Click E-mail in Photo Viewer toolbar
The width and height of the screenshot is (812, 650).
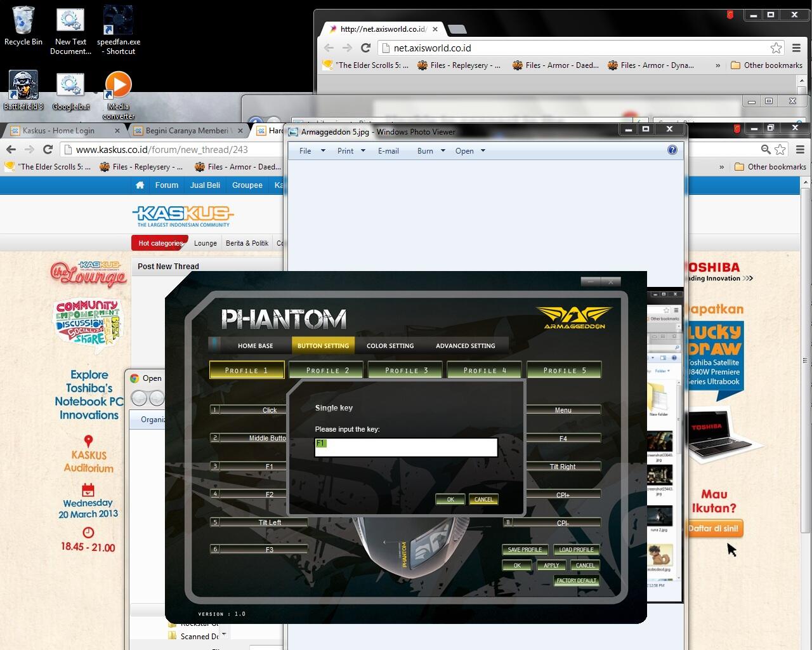[x=388, y=151]
